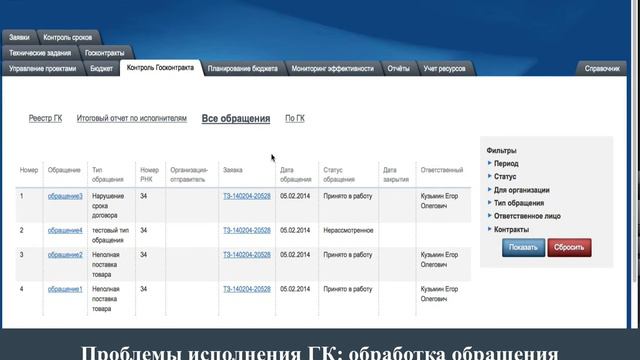Viewport: 640px width, 360px height.
Task: Open the обращение4 link
Action: [x=65, y=230]
